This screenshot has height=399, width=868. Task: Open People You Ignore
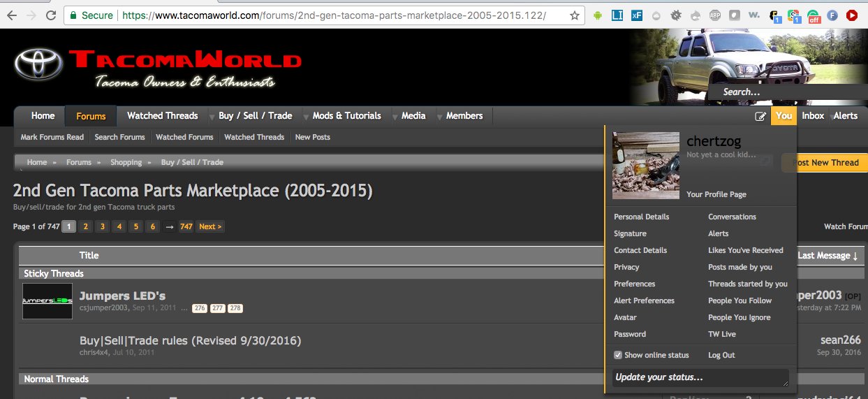pos(739,317)
